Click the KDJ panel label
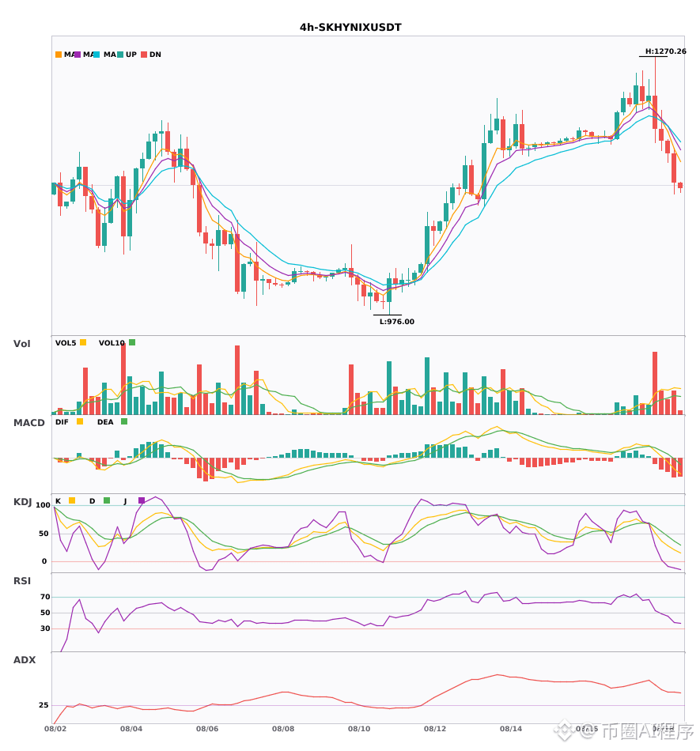This screenshot has height=751, width=700. (x=22, y=502)
